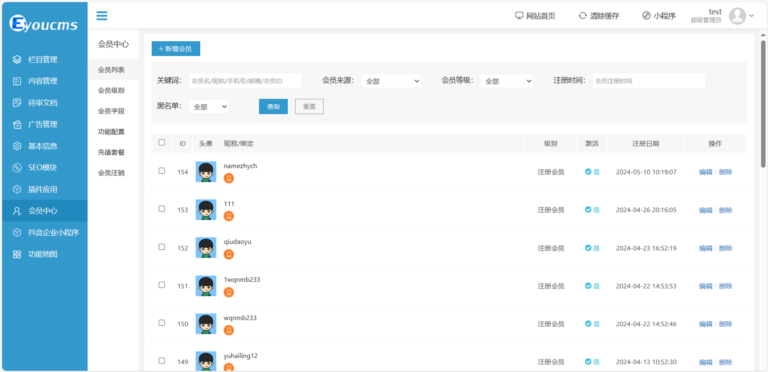The image size is (768, 372).
Task: Expand the user menu chevron beside avatar
Action: (752, 16)
